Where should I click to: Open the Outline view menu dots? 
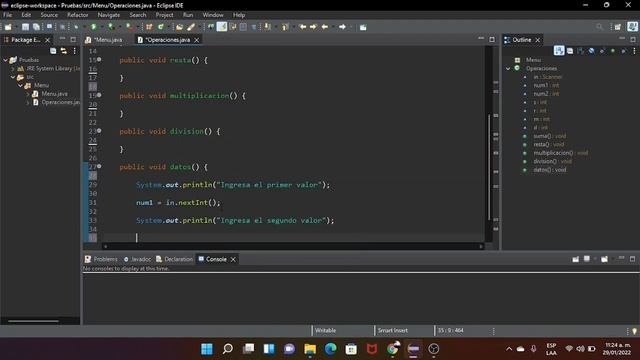tap(634, 51)
